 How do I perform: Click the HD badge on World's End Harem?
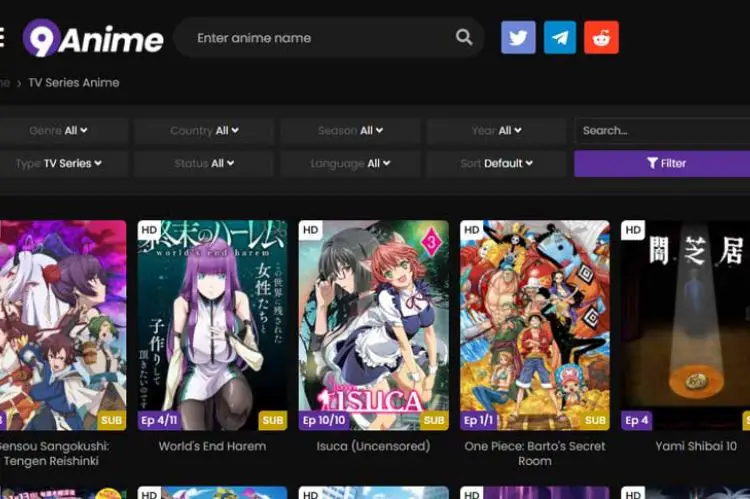click(x=149, y=230)
